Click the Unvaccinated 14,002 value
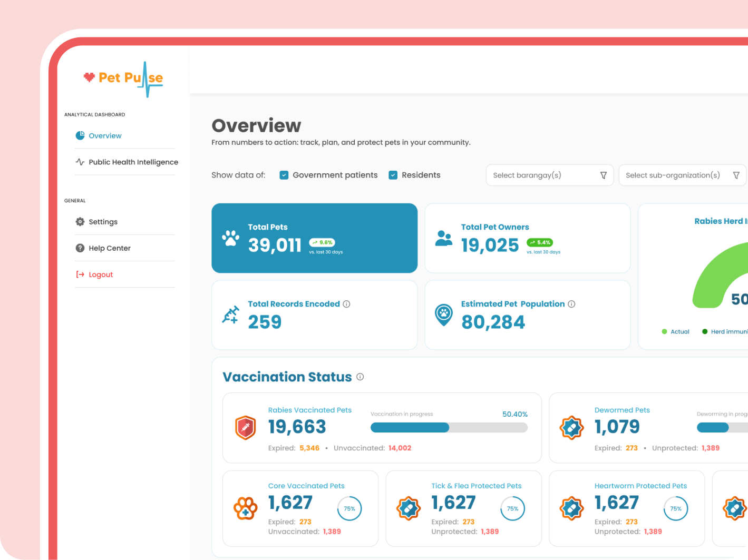 click(x=400, y=448)
